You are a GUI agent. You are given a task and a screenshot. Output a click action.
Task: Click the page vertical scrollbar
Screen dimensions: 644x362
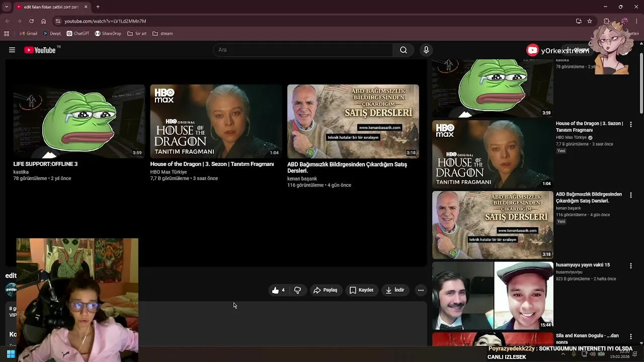tap(641, 83)
